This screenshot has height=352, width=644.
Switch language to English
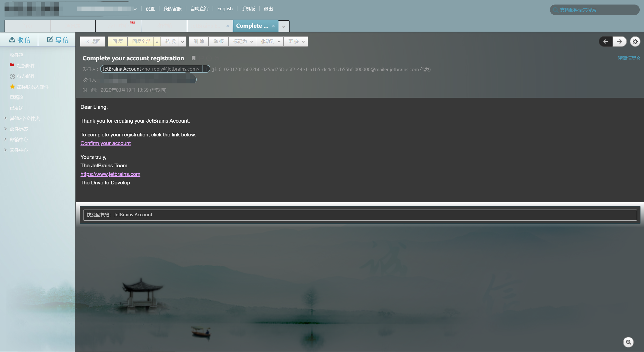tap(225, 9)
